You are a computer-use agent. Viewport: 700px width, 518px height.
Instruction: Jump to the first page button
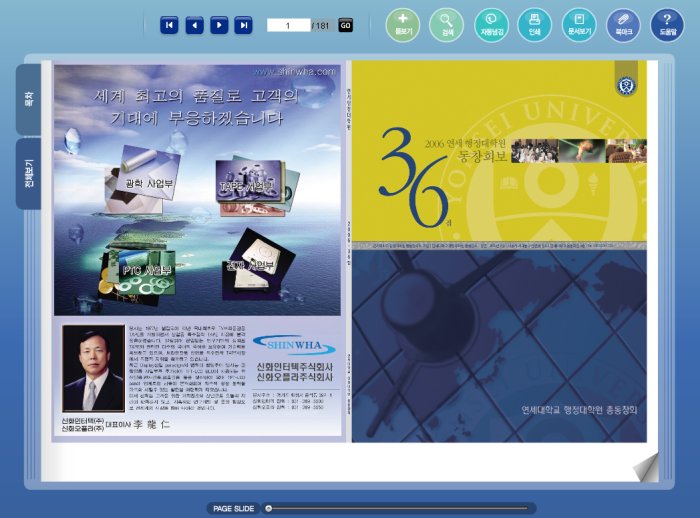click(169, 25)
